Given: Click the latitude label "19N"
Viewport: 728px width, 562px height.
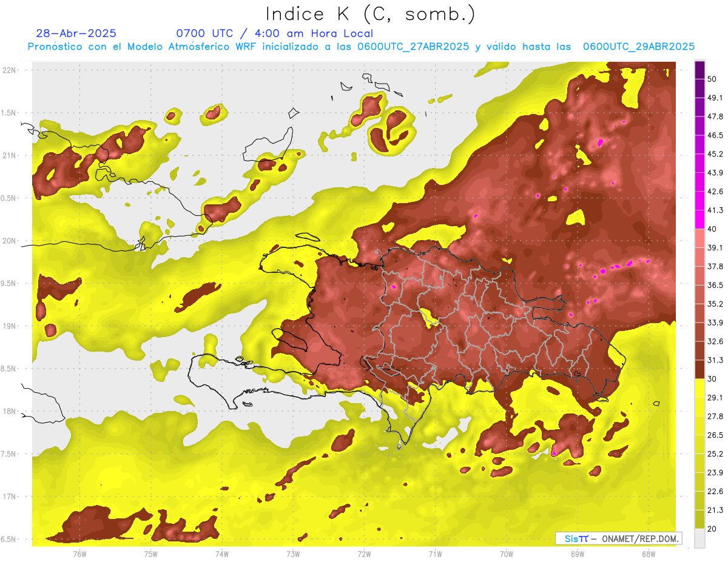Looking at the screenshot, I should (x=10, y=326).
